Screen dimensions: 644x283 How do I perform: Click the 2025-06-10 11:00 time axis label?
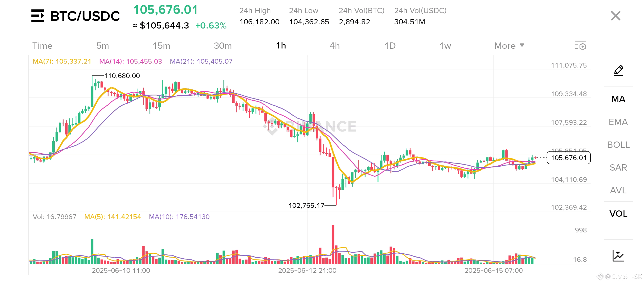pyautogui.click(x=121, y=270)
